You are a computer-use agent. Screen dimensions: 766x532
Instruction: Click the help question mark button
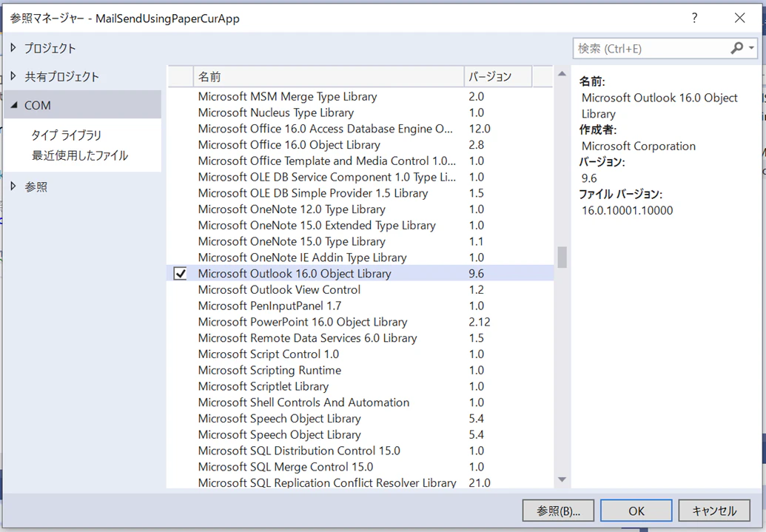(695, 18)
